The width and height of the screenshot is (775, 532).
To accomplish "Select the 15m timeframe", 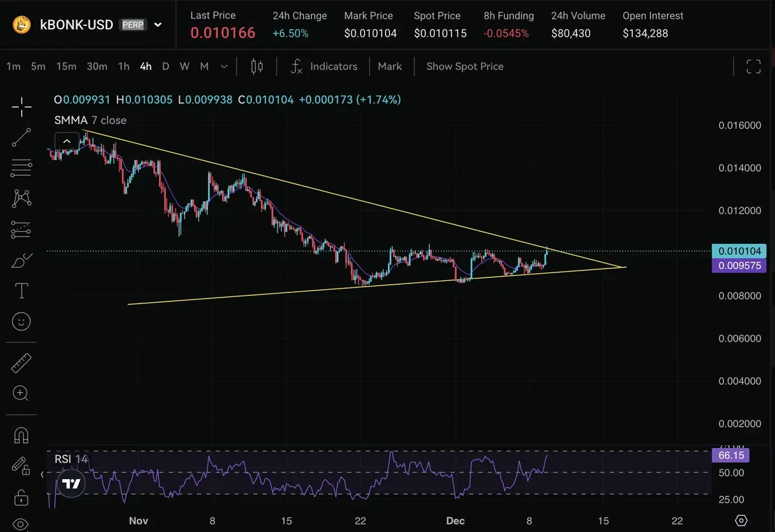I will pos(66,66).
